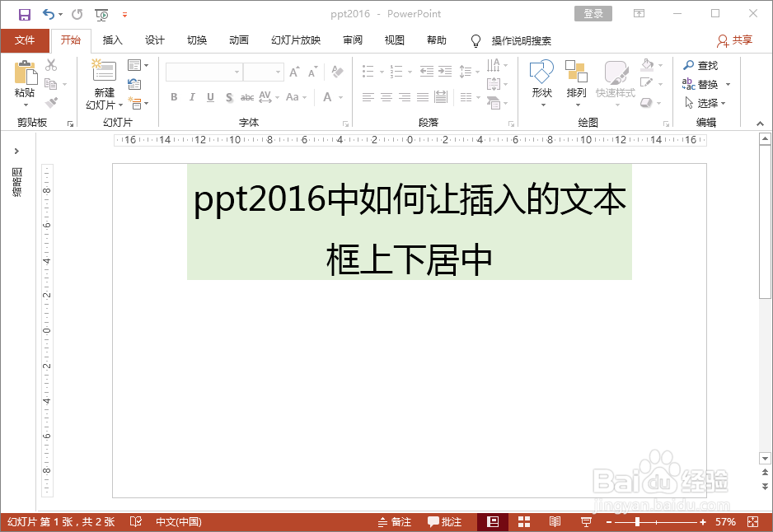
Task: Open the slide Section dropdown
Action: pyautogui.click(x=138, y=103)
